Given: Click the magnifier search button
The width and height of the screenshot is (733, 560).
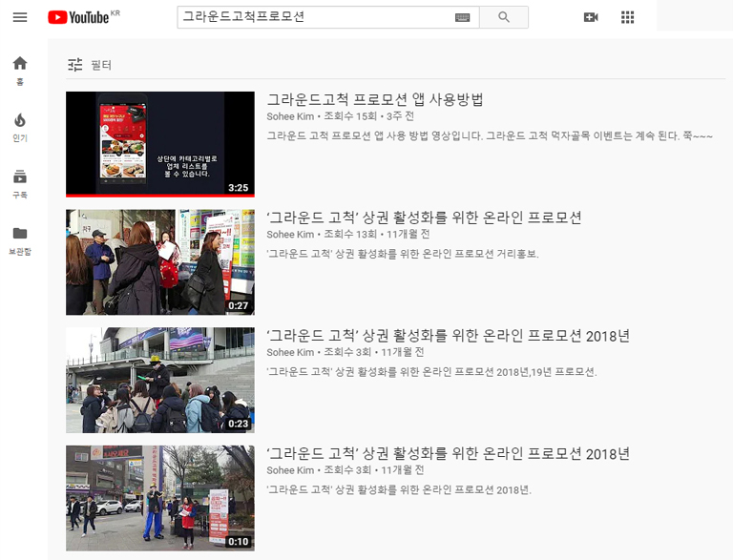Looking at the screenshot, I should pos(504,17).
